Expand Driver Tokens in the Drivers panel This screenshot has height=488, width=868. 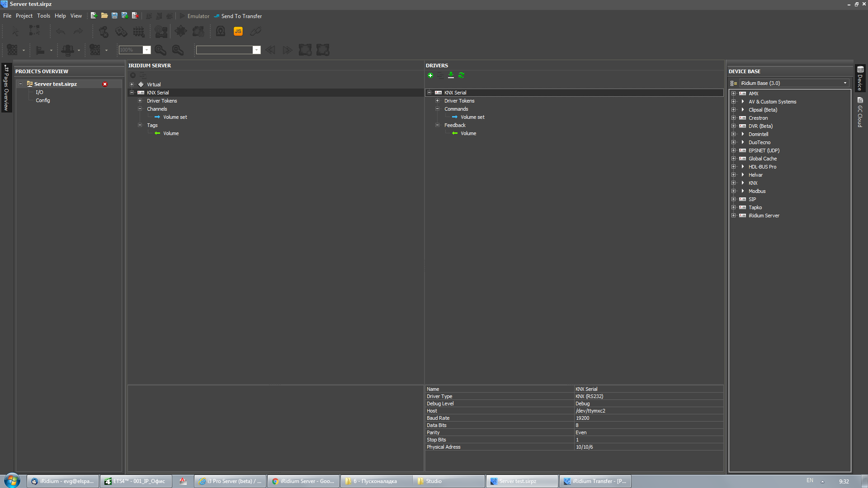click(438, 101)
